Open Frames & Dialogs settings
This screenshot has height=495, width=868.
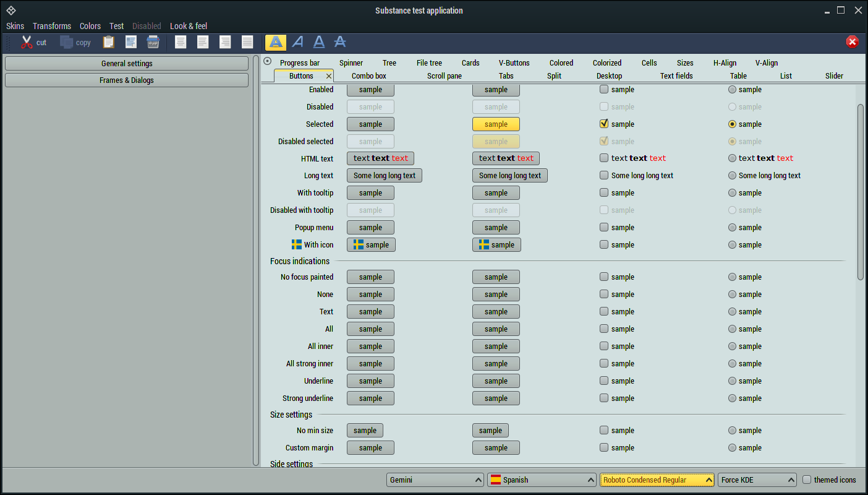[126, 80]
